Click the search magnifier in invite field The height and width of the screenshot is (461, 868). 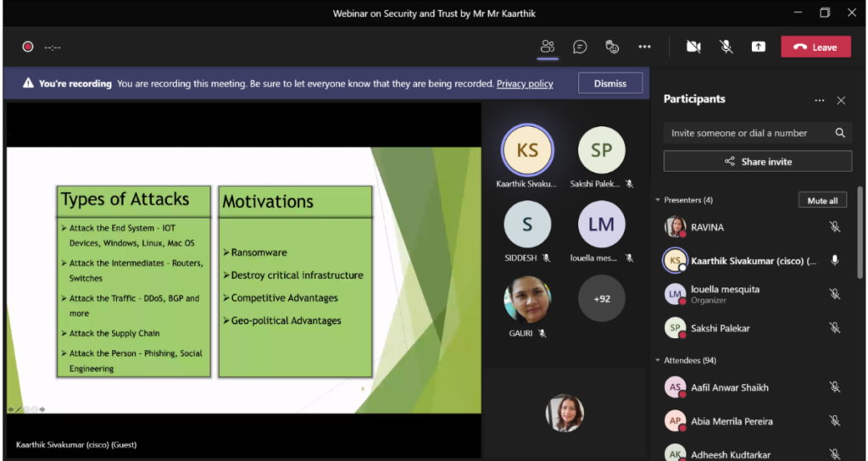tap(840, 133)
